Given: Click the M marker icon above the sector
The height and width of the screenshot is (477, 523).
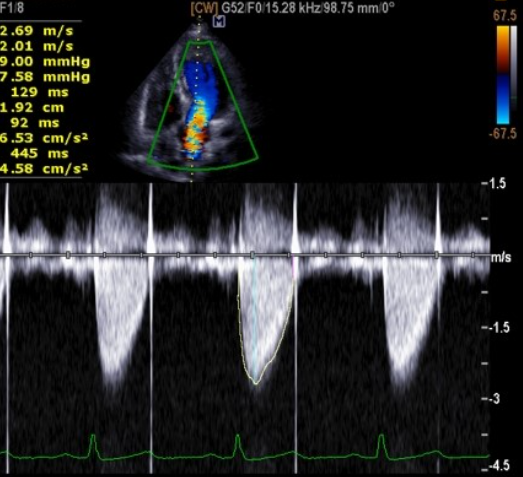Looking at the screenshot, I should click(x=219, y=22).
